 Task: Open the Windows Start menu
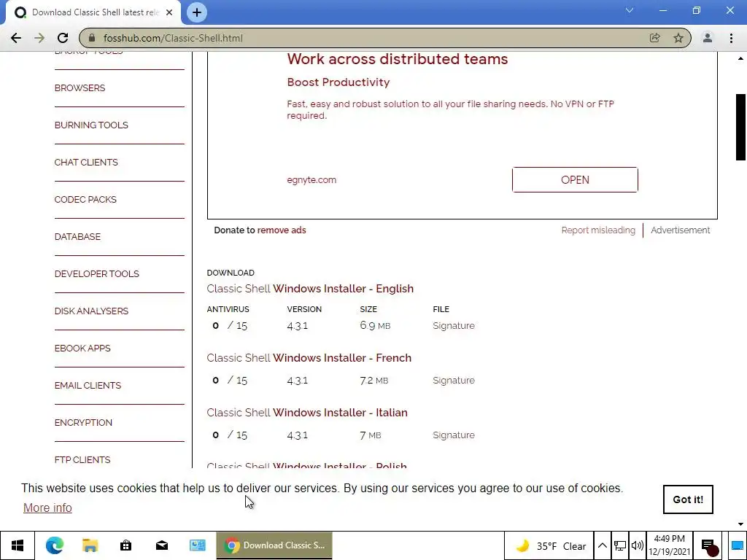(18, 545)
